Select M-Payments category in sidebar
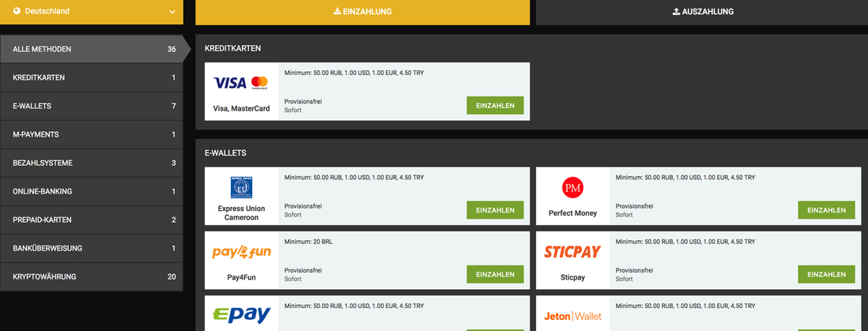Viewport: 868px width, 331px height. pos(92,134)
